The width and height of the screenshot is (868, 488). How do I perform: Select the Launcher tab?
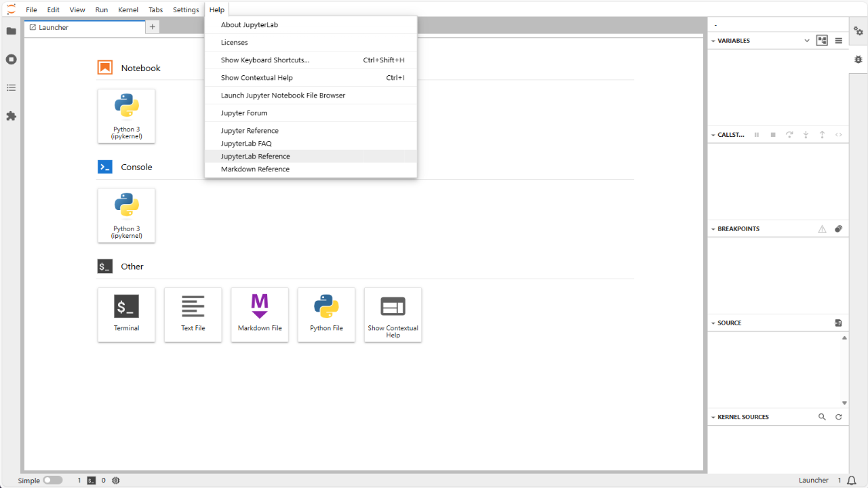click(x=85, y=27)
